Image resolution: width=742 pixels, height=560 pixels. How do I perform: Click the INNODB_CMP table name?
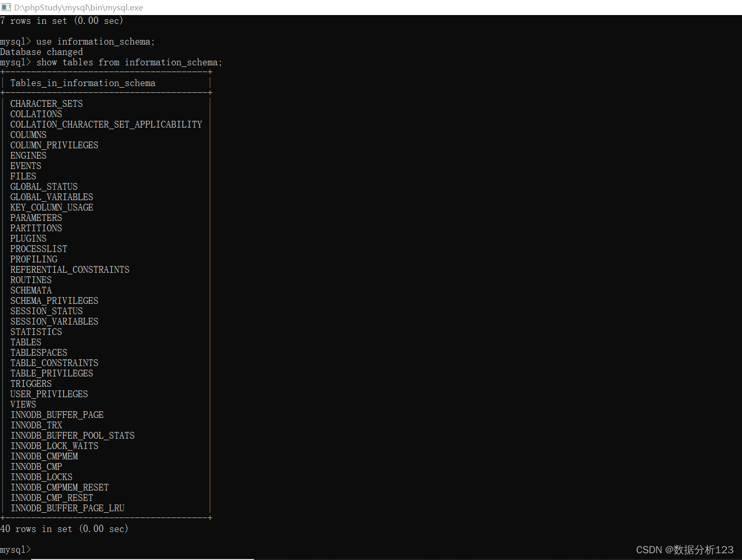click(36, 467)
